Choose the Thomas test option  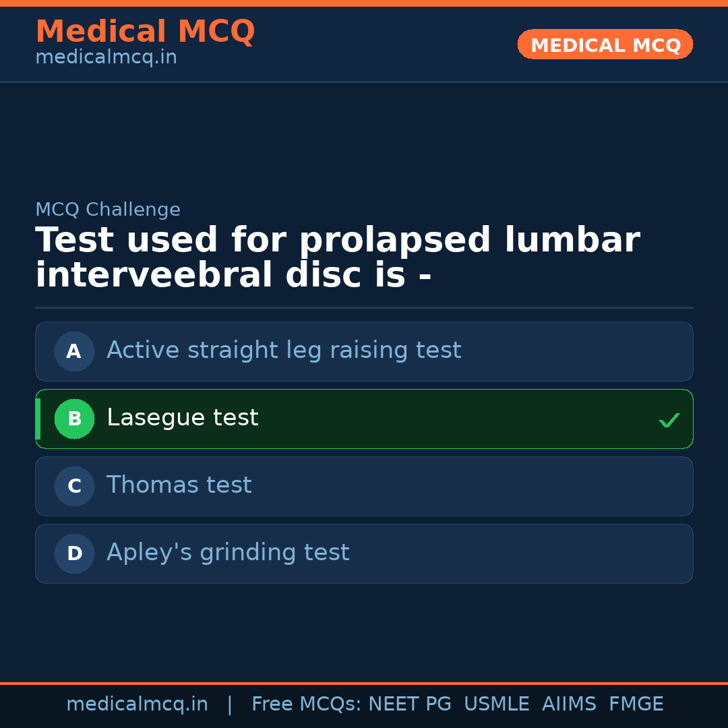179,485
